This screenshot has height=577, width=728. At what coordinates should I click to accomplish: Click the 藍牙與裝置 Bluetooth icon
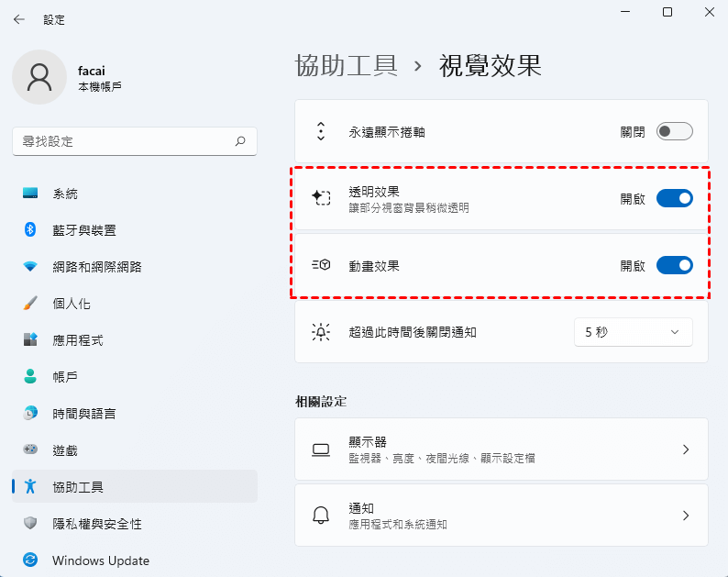point(30,230)
